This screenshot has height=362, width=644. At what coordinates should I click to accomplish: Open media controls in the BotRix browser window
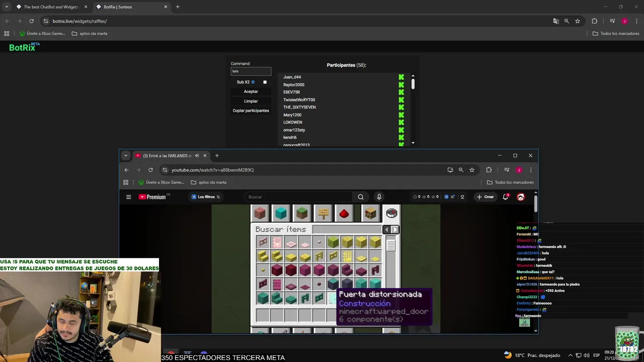[612, 21]
